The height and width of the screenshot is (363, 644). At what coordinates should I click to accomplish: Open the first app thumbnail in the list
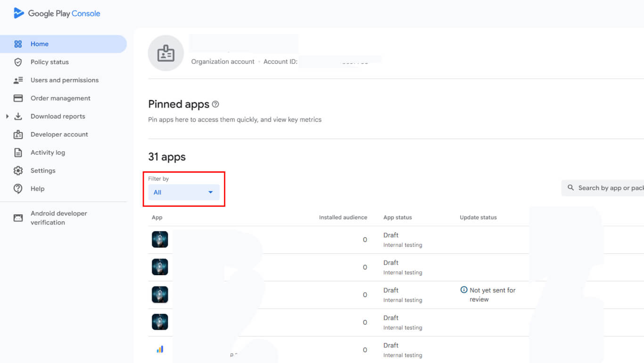(x=160, y=240)
